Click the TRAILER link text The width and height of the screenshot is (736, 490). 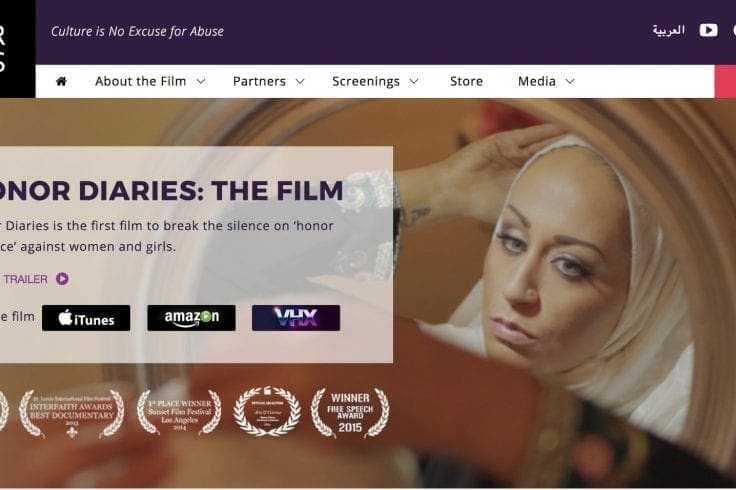click(25, 279)
